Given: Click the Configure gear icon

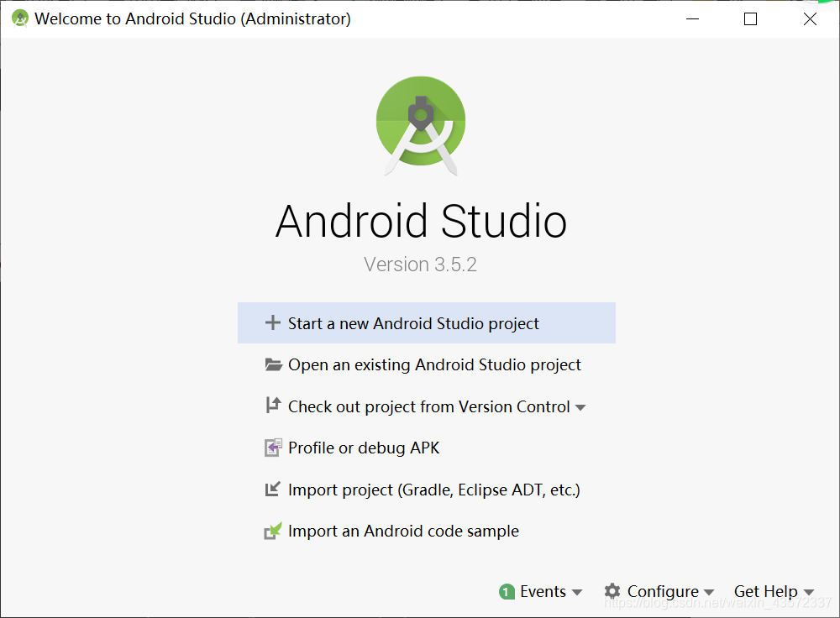Looking at the screenshot, I should click(612, 591).
